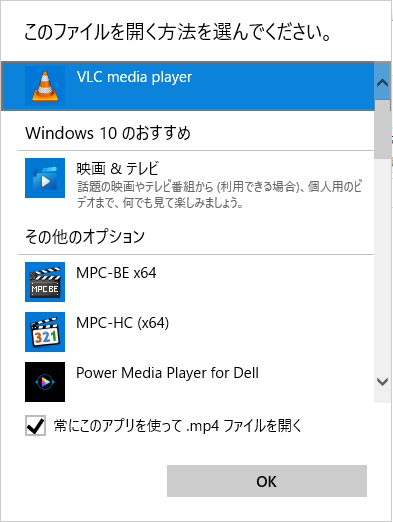Pick the MPC-BE clapperboard icon
The width and height of the screenshot is (393, 522).
45,282
